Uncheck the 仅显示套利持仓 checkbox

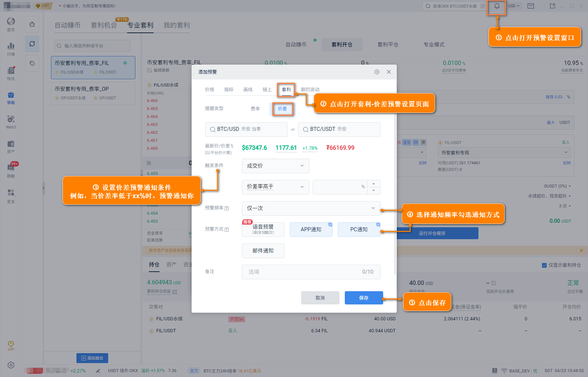point(544,265)
